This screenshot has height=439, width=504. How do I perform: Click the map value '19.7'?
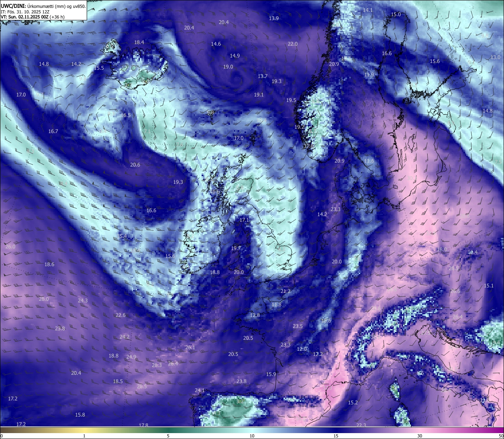pyautogui.click(x=236, y=248)
